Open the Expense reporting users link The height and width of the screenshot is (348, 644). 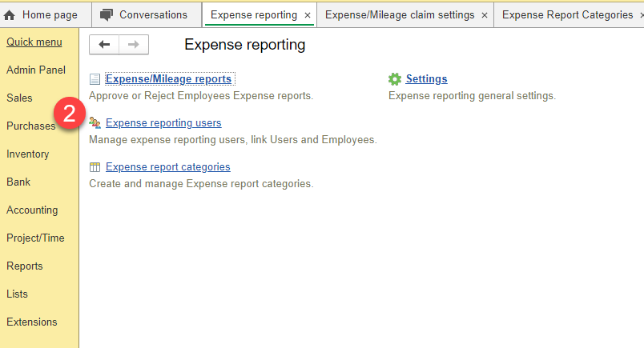click(163, 122)
